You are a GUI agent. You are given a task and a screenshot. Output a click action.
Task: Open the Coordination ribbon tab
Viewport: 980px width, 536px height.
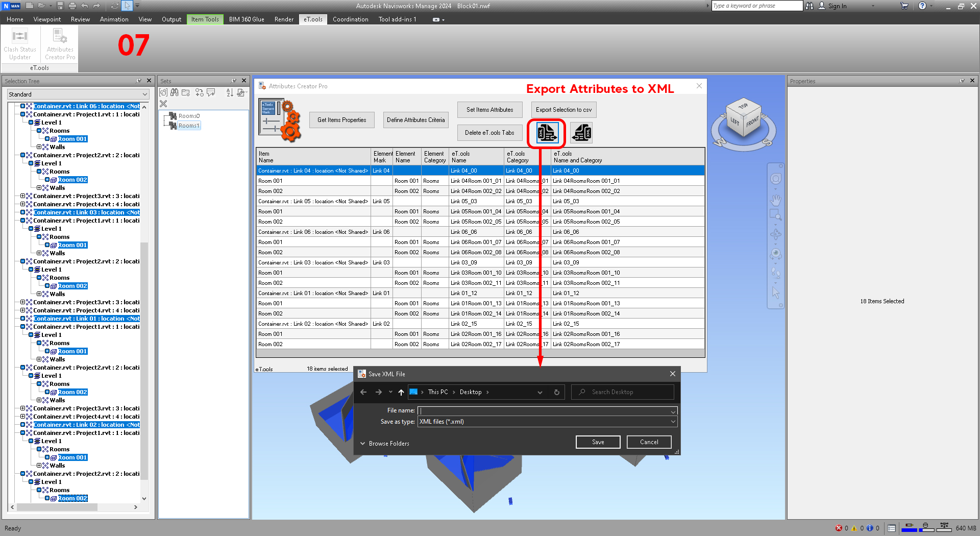[x=350, y=19]
